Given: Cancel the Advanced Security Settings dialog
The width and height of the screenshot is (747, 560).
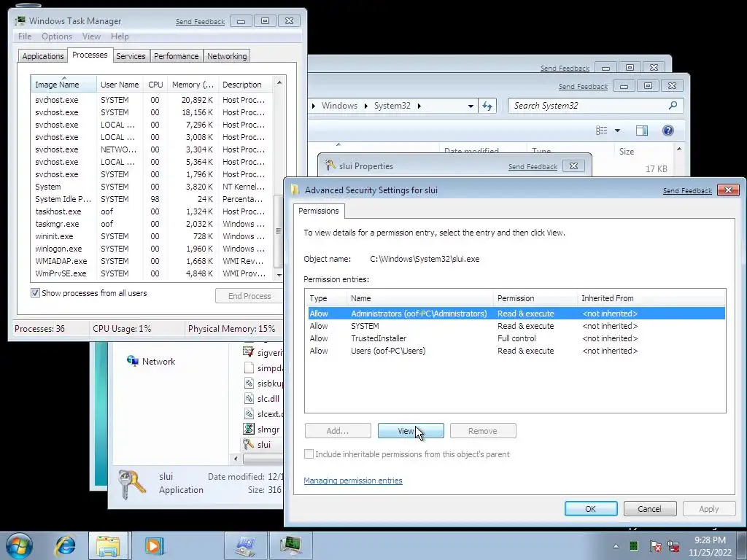Looking at the screenshot, I should pyautogui.click(x=649, y=508).
